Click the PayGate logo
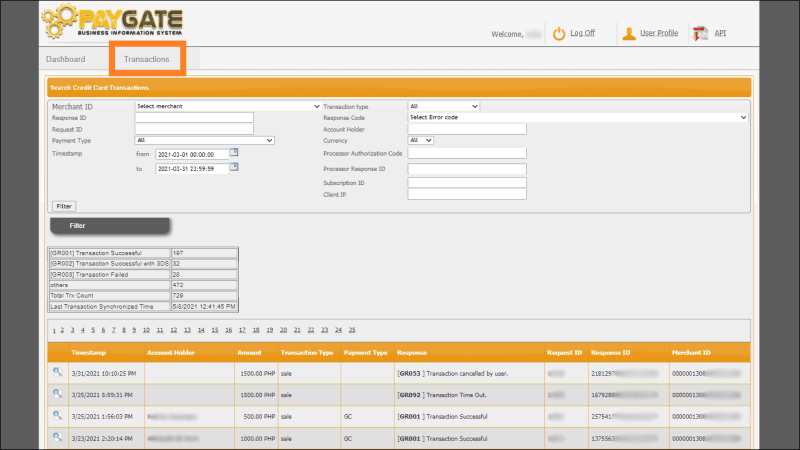The height and width of the screenshot is (450, 800). (x=112, y=21)
